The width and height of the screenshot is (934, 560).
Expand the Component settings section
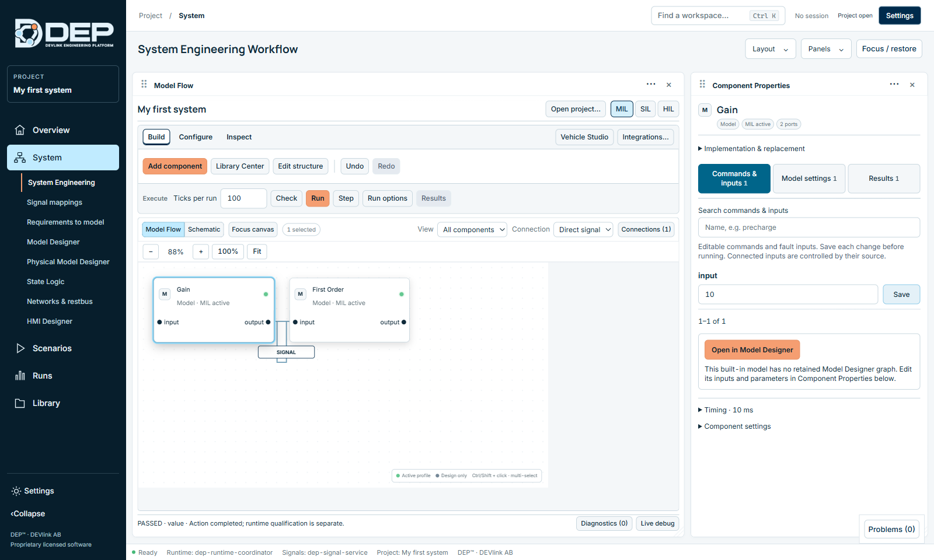[734, 426]
